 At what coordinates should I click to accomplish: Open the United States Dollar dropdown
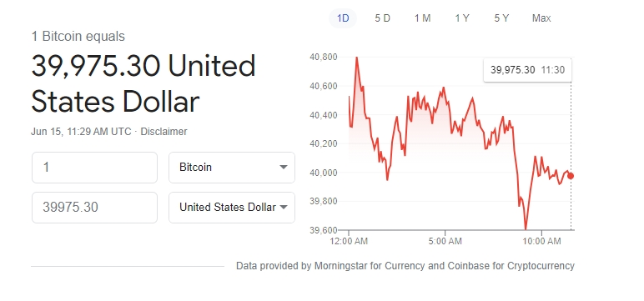click(232, 208)
